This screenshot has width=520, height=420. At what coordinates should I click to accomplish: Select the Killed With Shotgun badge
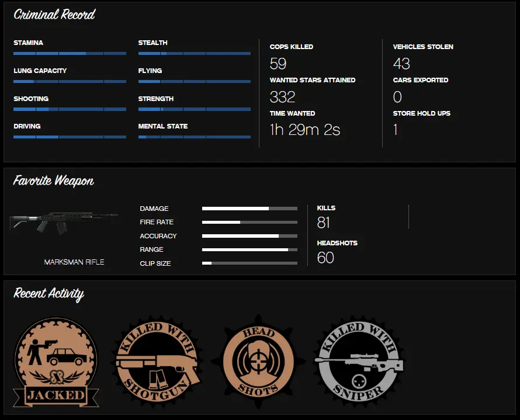coord(157,362)
